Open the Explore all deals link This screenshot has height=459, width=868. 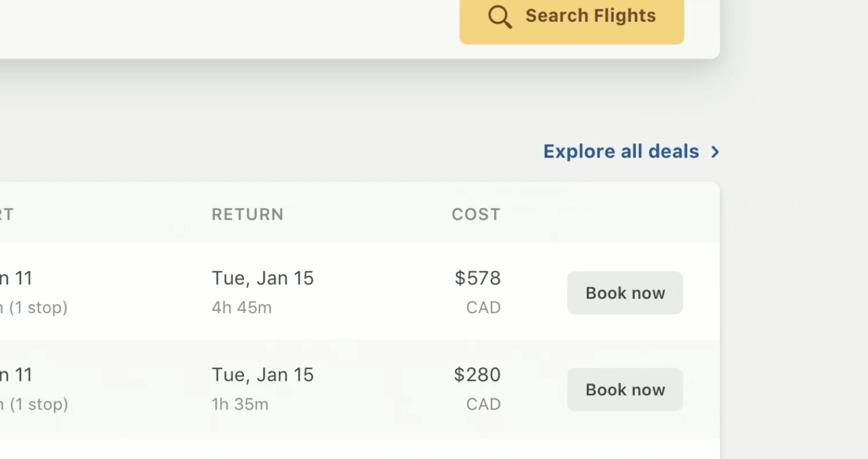point(621,151)
